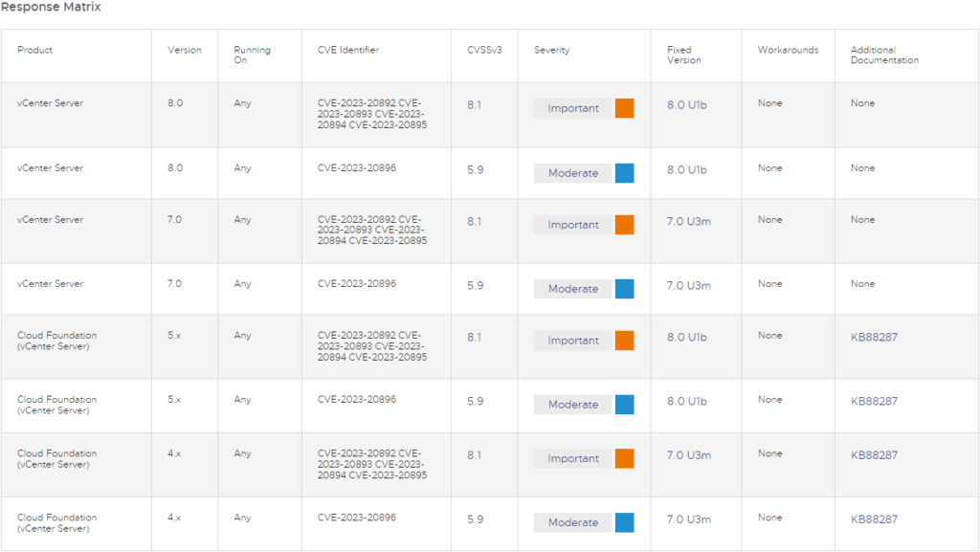Click CVSSv3 score 5.9 for Cloud Foundation 4.x
980x552 pixels.
click(x=475, y=519)
